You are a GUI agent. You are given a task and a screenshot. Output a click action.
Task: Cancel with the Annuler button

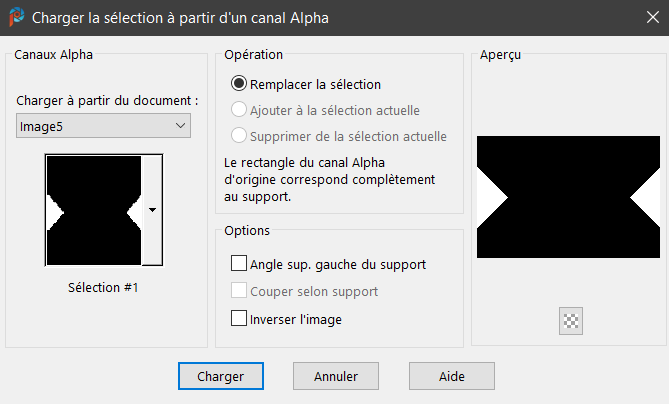(x=335, y=375)
